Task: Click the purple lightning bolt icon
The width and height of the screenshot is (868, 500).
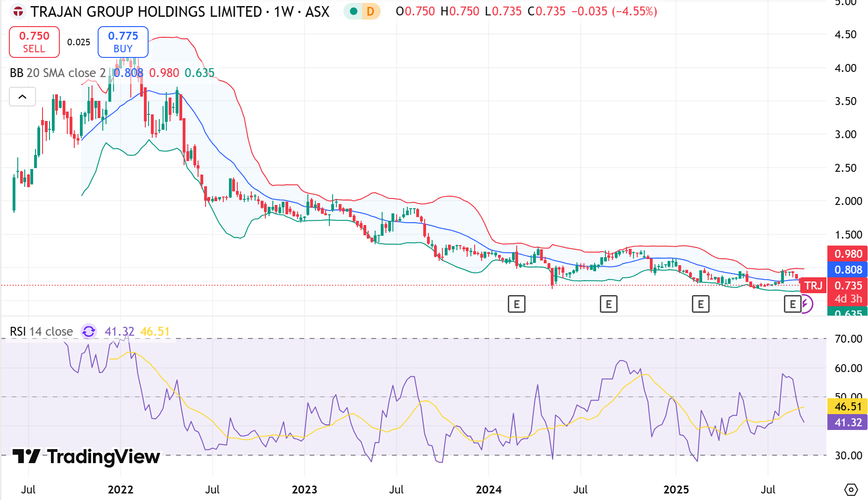Action: (806, 305)
